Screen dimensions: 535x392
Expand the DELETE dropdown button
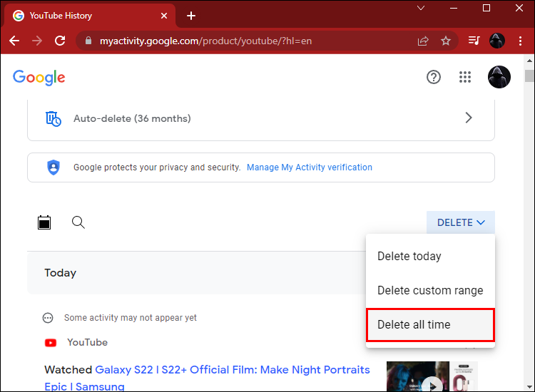coord(460,222)
